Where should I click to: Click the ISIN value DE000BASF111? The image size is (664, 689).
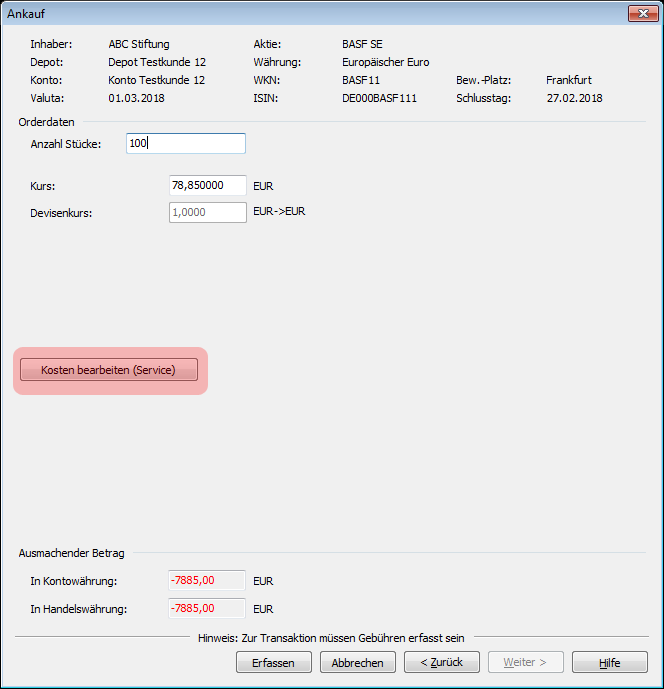click(379, 99)
